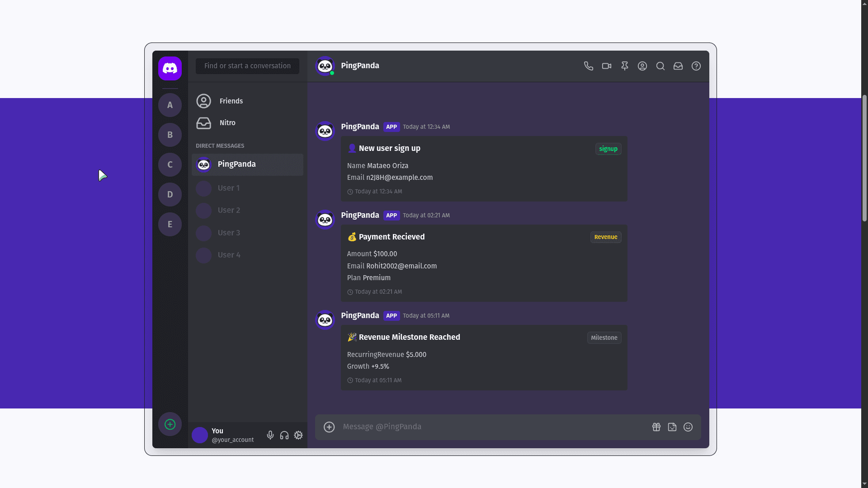The height and width of the screenshot is (488, 868).
Task: Deafen audio with the headphones icon
Action: (x=284, y=435)
